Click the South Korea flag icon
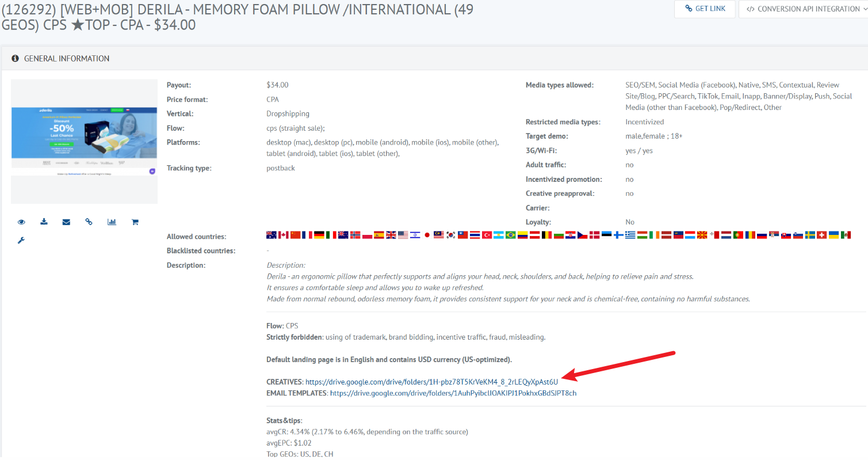This screenshot has height=460, width=868. pos(451,235)
